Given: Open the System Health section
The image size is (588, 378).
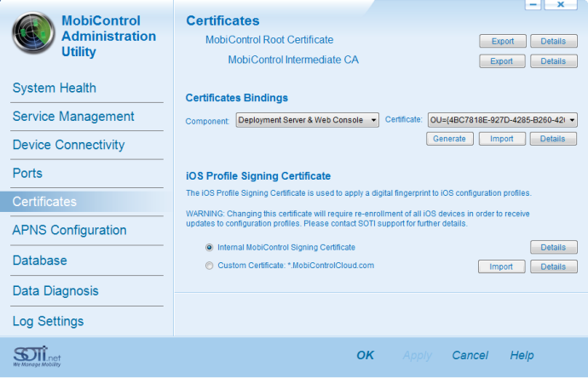Looking at the screenshot, I should click(55, 88).
